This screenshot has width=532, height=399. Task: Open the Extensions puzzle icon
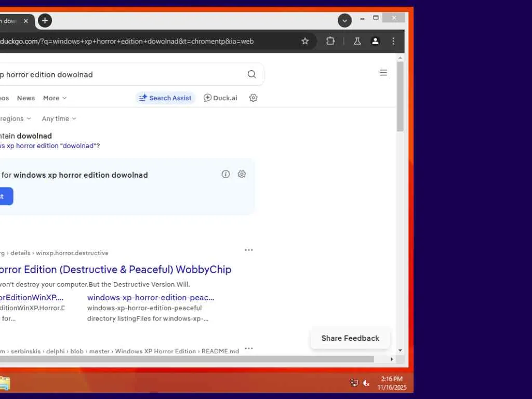click(330, 41)
